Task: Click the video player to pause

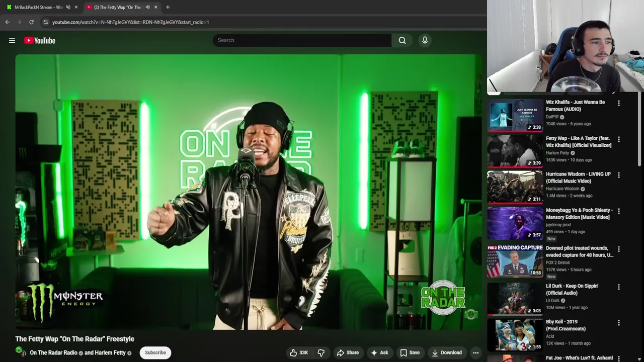Action: pos(249,192)
